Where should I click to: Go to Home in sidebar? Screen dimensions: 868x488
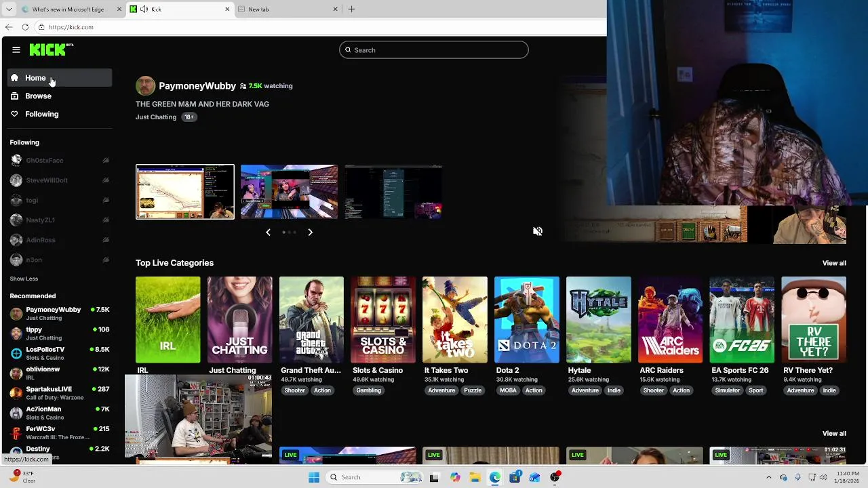click(x=60, y=78)
